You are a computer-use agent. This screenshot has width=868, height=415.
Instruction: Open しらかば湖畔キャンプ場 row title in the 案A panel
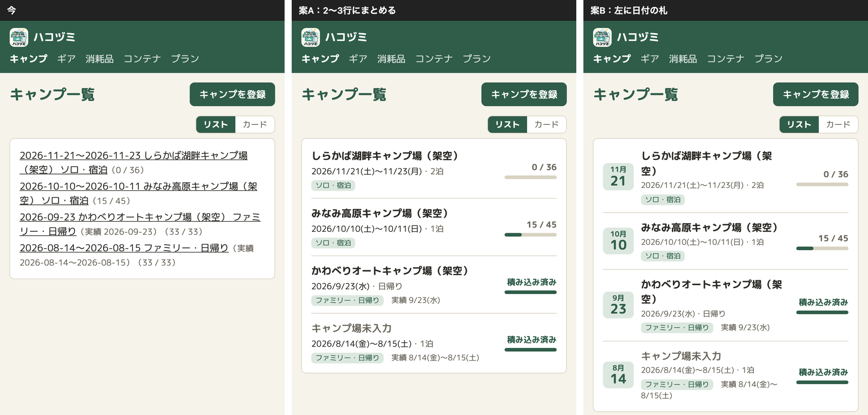coord(385,156)
